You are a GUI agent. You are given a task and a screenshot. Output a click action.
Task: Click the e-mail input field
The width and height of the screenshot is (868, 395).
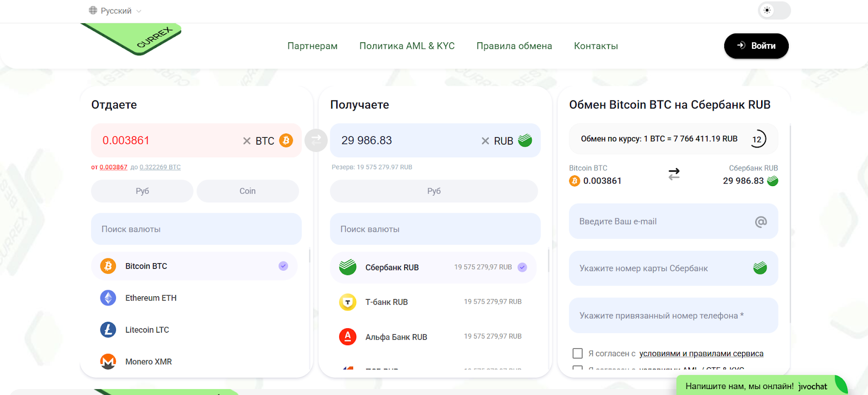673,221
